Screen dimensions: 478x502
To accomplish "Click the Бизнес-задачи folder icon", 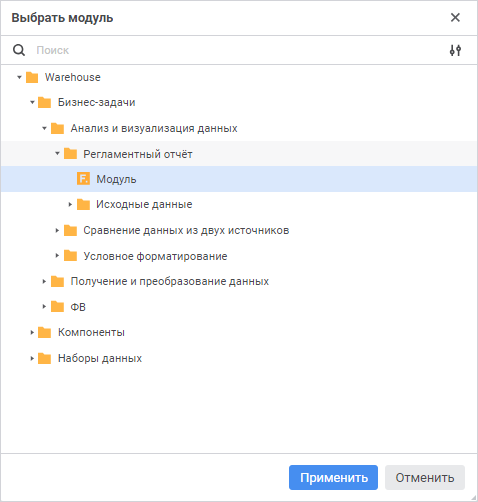I will click(45, 102).
